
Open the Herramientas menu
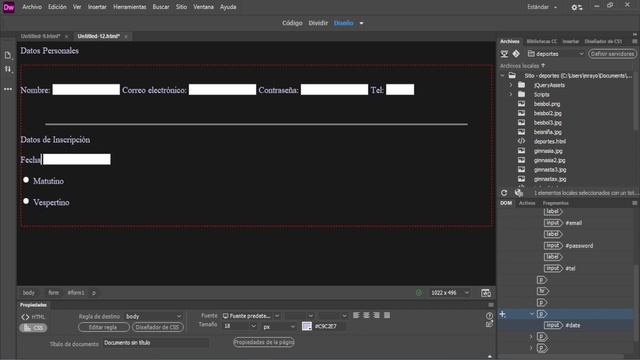click(129, 7)
